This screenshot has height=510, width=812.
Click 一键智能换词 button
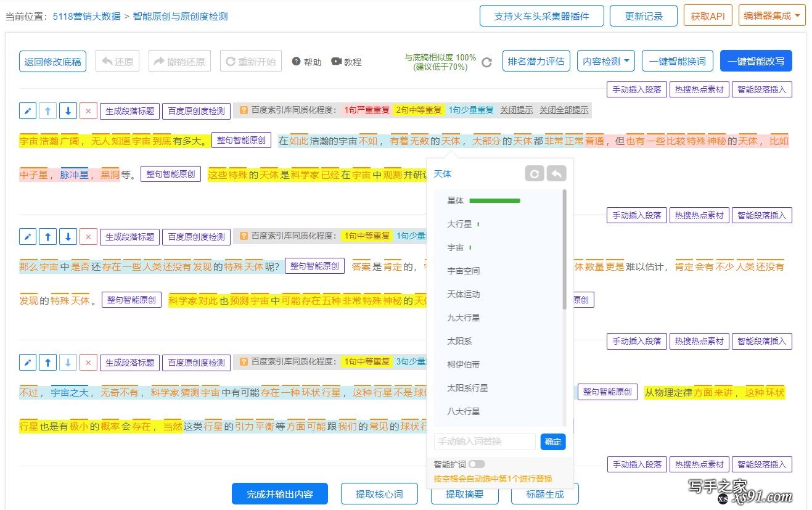point(678,61)
